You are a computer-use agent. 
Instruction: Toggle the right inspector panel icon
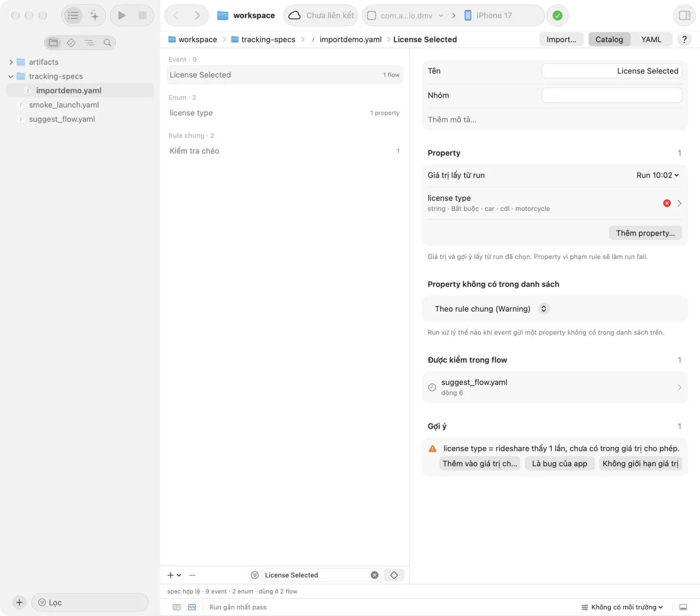(x=684, y=15)
